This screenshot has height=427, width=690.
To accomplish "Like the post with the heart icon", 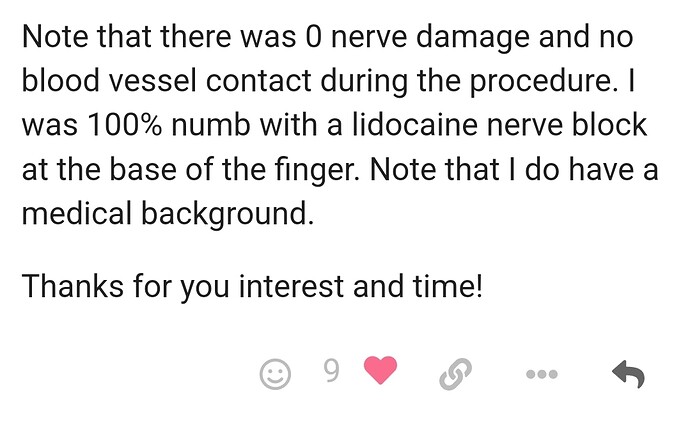I will pyautogui.click(x=381, y=370).
